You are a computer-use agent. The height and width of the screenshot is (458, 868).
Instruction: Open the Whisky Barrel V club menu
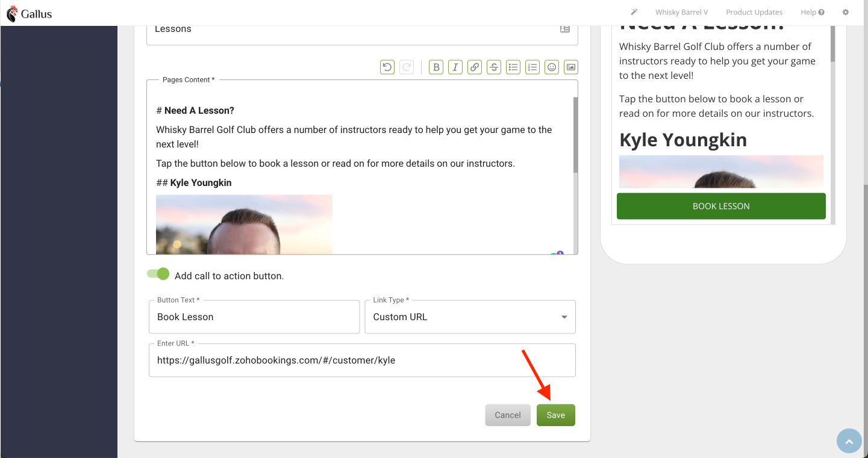point(682,12)
